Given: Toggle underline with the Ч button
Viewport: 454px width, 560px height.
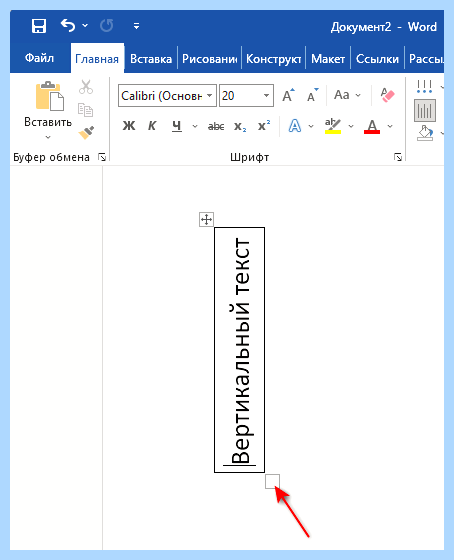Looking at the screenshot, I should [176, 126].
